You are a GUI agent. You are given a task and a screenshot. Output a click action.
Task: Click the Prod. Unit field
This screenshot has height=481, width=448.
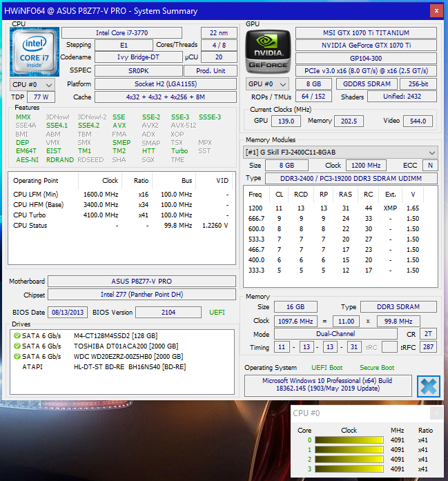click(211, 70)
